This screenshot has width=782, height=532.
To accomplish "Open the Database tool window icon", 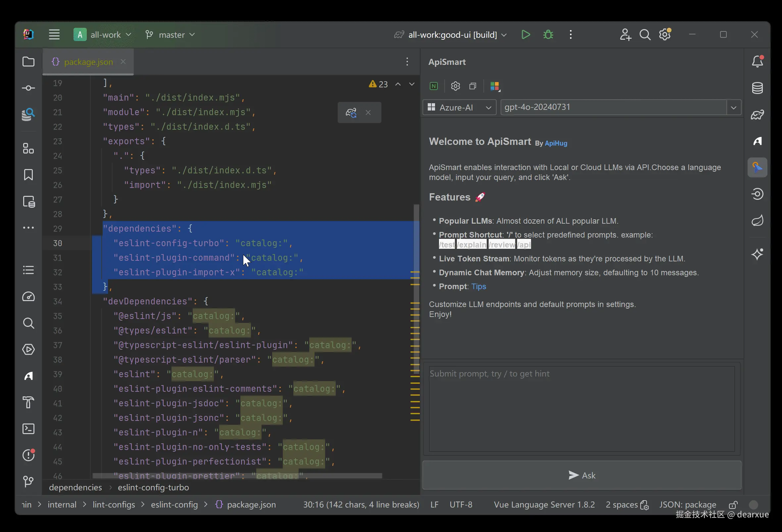I will [757, 88].
